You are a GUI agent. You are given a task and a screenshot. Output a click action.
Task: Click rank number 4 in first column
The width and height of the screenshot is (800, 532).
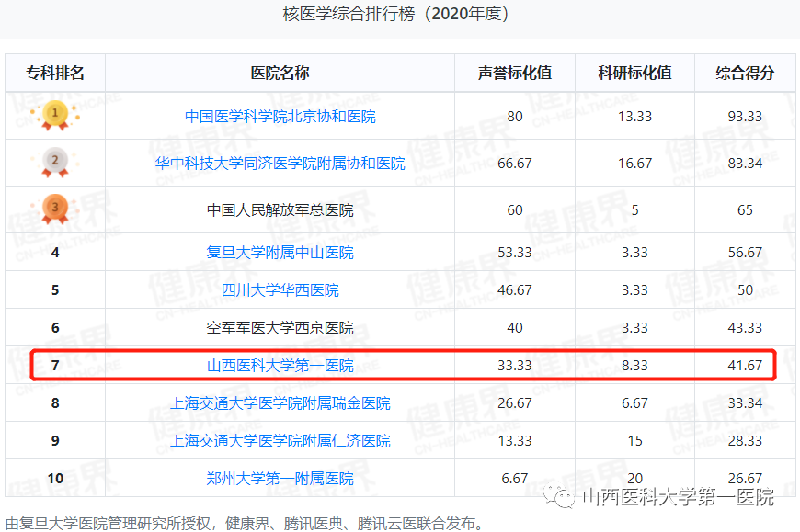coord(55,253)
